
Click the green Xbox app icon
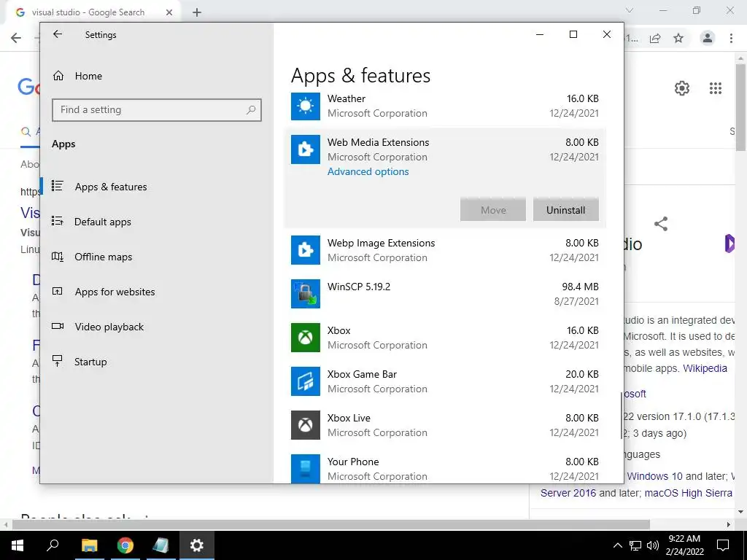pos(306,338)
